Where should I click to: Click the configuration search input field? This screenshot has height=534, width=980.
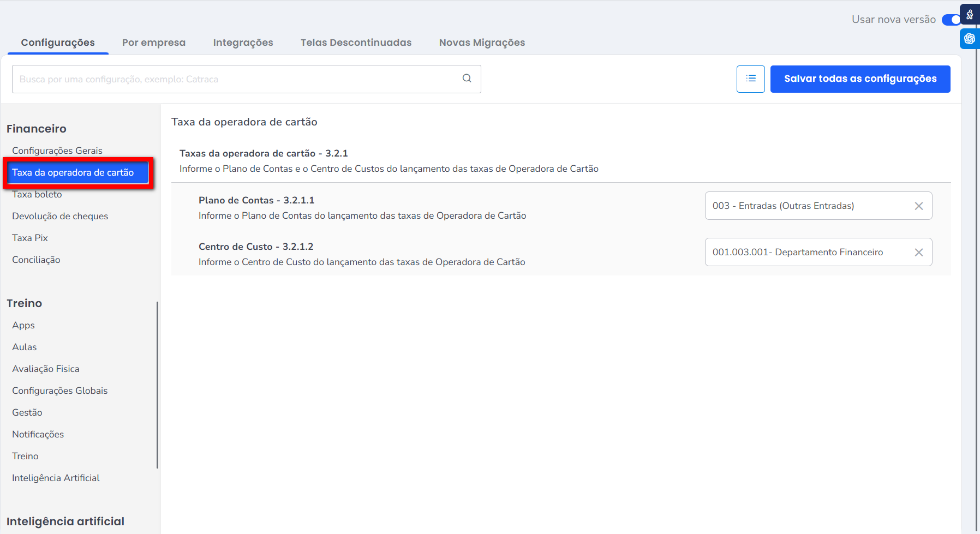[235, 79]
